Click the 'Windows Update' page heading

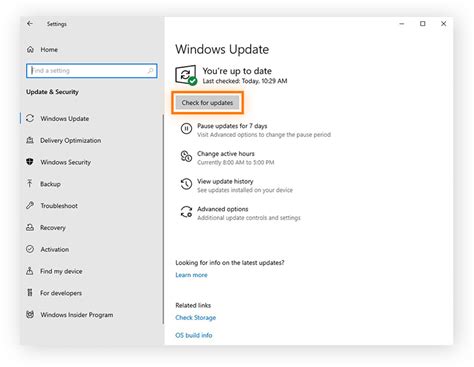(x=222, y=49)
